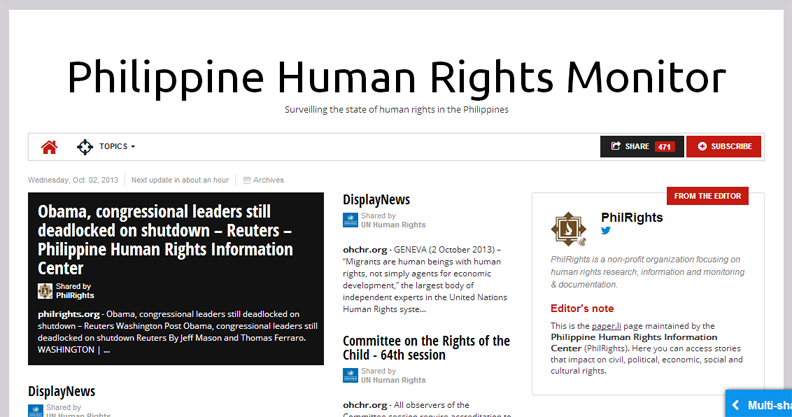
Task: Click UN avatar under Committee article
Action: pyautogui.click(x=350, y=375)
